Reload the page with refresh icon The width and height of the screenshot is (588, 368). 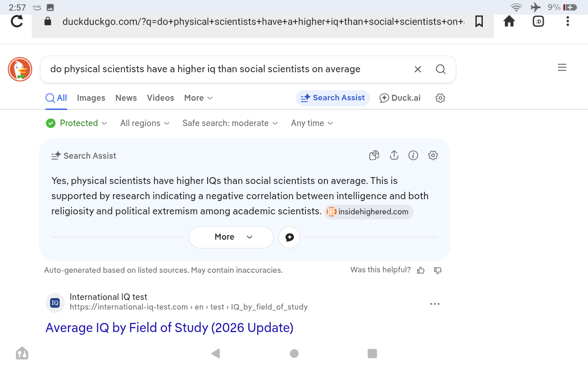tap(17, 21)
